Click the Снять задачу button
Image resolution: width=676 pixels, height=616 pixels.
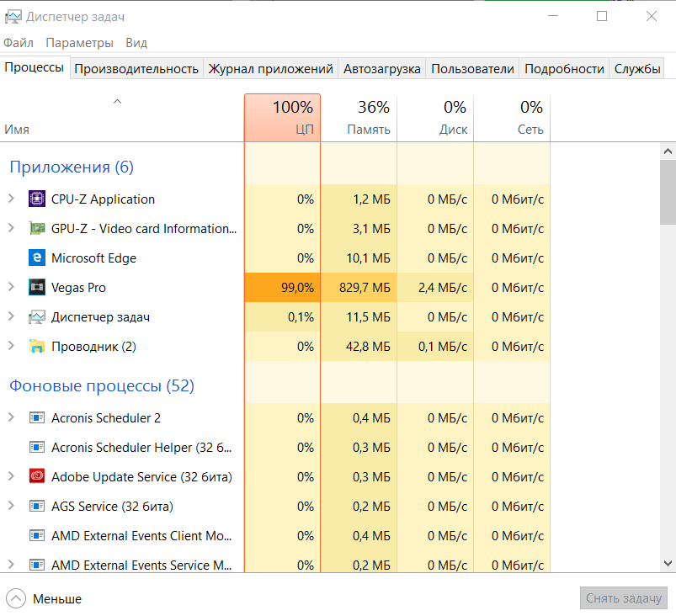[624, 597]
